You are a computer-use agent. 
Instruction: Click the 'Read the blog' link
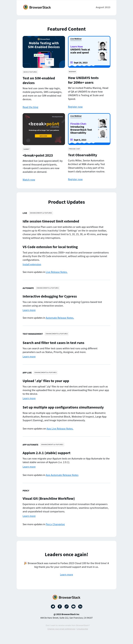30,107
